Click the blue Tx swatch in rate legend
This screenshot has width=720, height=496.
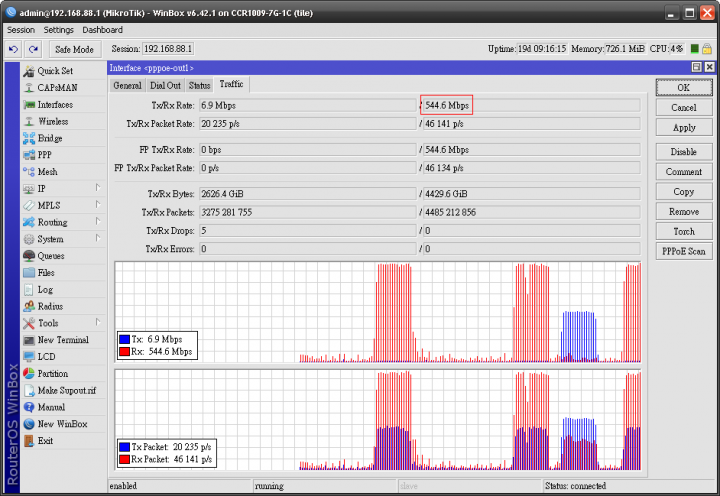124,339
